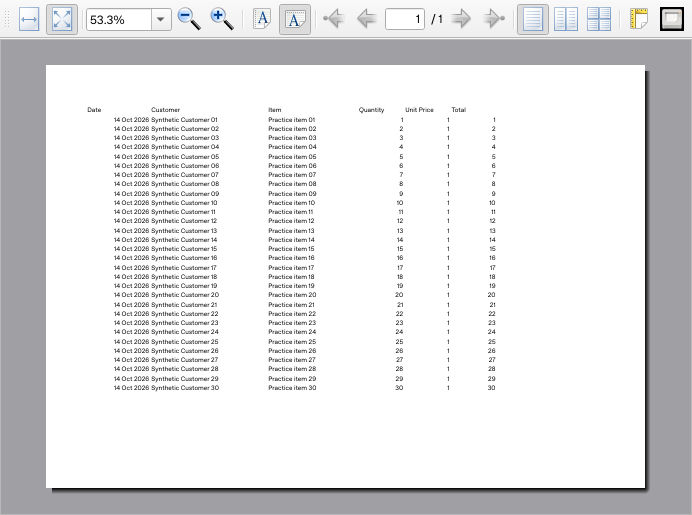Click Synthetic Customer 13 cell
The image size is (692, 515).
[184, 231]
